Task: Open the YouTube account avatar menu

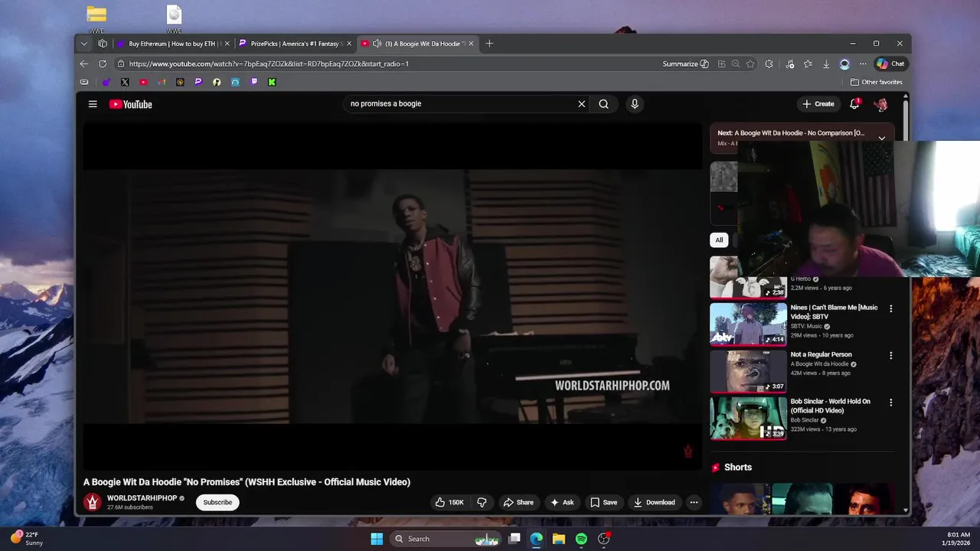Action: click(x=881, y=104)
